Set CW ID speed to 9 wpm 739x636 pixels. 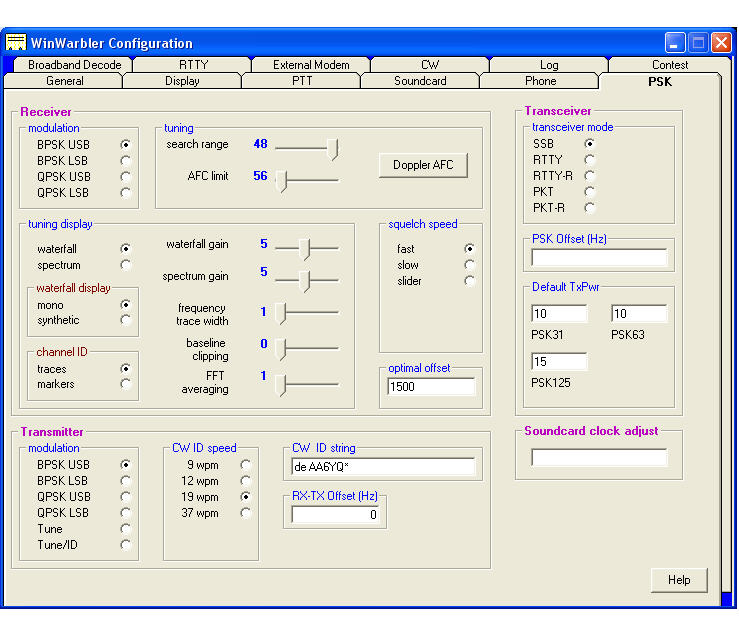point(245,464)
